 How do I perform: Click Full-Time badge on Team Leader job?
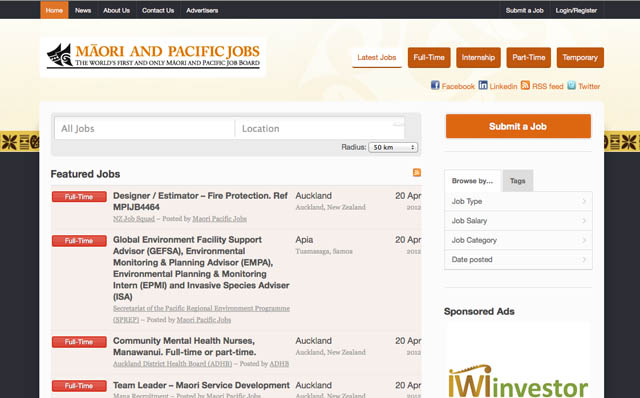click(x=79, y=386)
